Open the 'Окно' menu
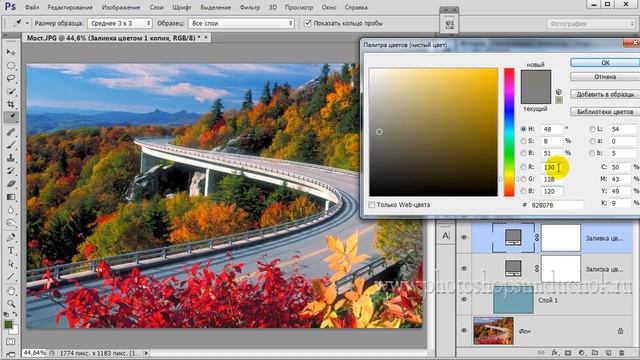The image size is (640, 360). coord(329,7)
